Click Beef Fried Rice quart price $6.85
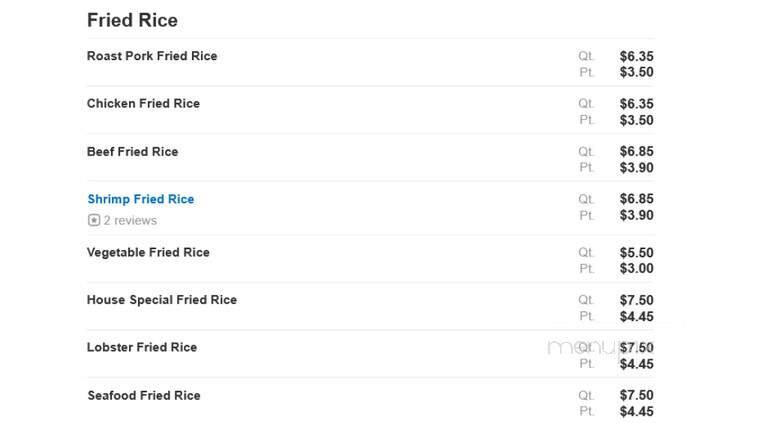The height and width of the screenshot is (430, 780). 636,151
